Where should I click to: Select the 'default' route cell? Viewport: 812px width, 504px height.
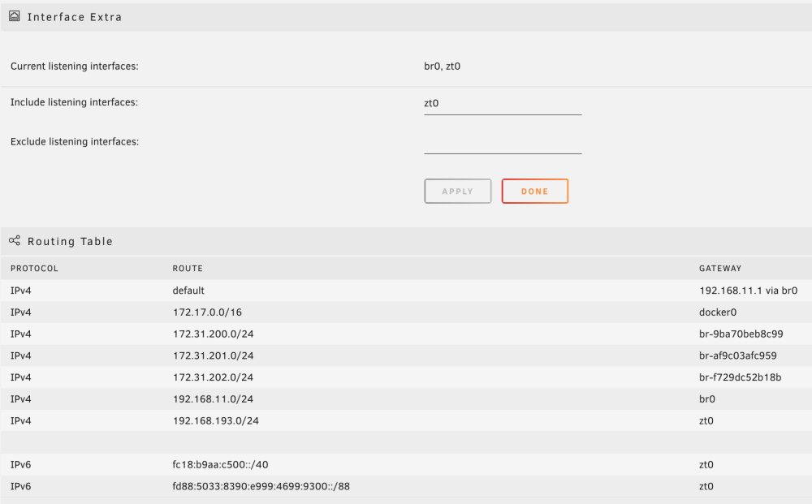[188, 291]
